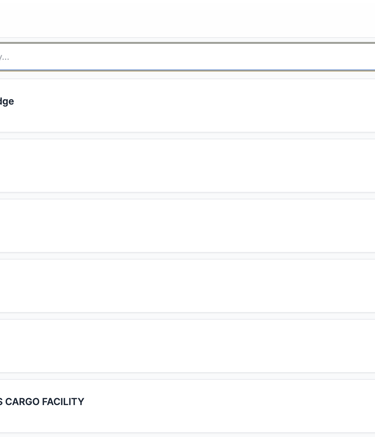Select the list row ending in "dge"
This screenshot has height=437, width=375.
pyautogui.click(x=187, y=106)
